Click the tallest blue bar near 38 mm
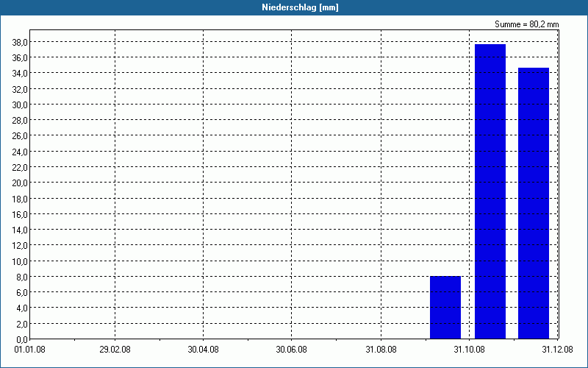The height and width of the screenshot is (368, 588). pyautogui.click(x=490, y=191)
